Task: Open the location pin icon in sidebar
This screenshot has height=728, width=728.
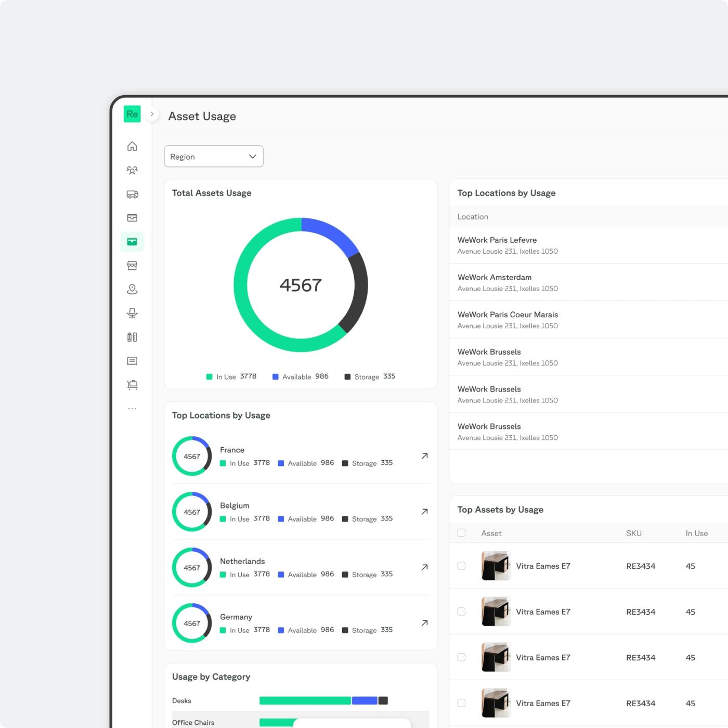Action: (132, 289)
